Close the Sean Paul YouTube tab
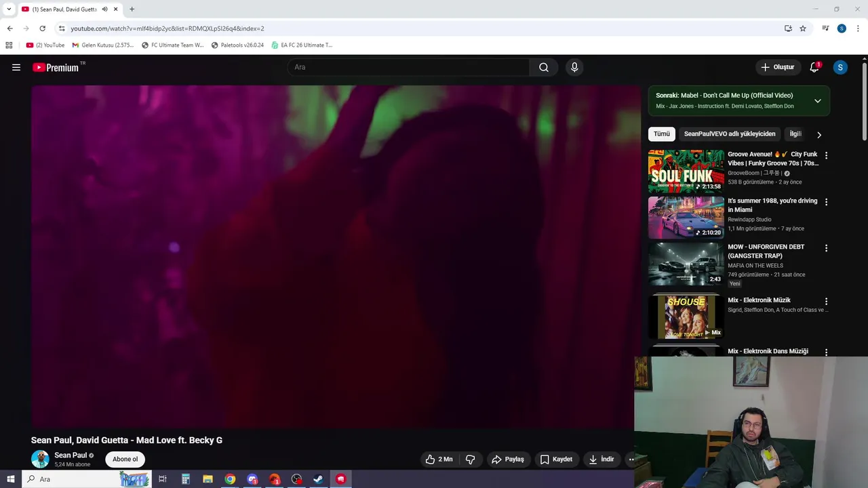The width and height of the screenshot is (868, 488). 115,9
